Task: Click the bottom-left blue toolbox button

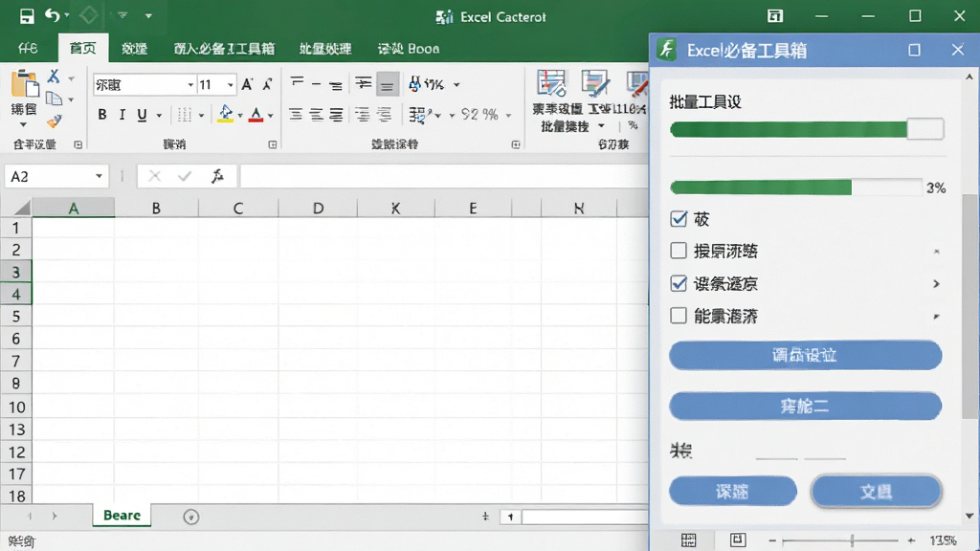Action: 732,491
